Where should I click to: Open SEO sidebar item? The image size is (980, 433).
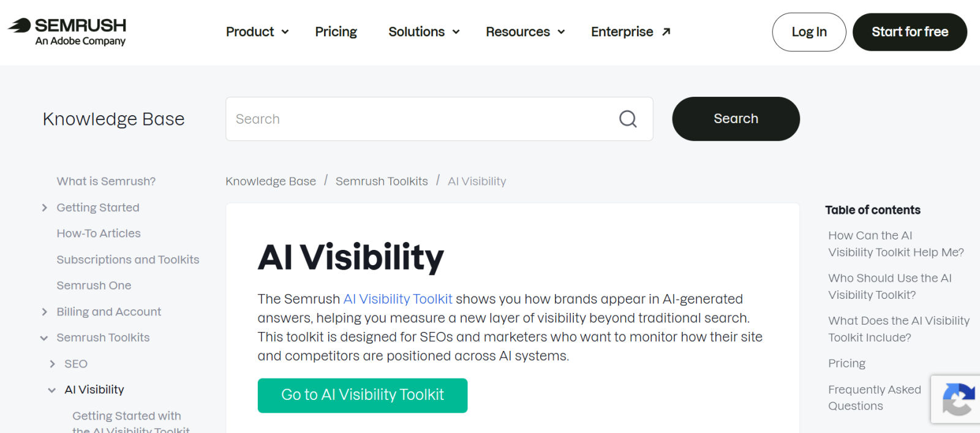pos(76,364)
